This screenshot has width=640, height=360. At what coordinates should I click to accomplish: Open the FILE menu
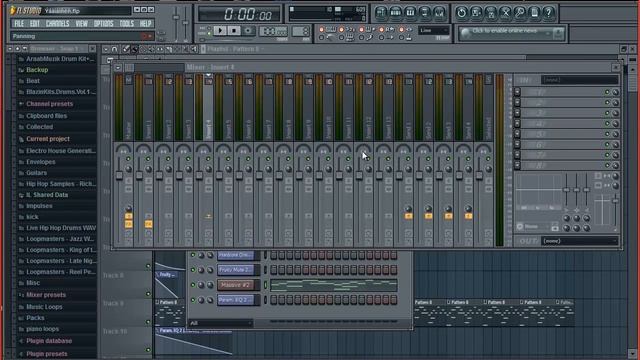pyautogui.click(x=19, y=24)
